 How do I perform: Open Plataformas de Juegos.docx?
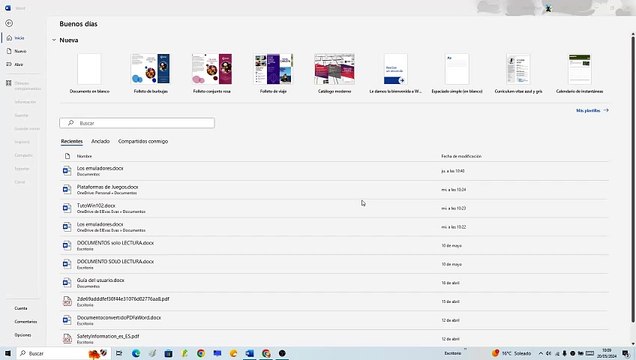point(334,190)
